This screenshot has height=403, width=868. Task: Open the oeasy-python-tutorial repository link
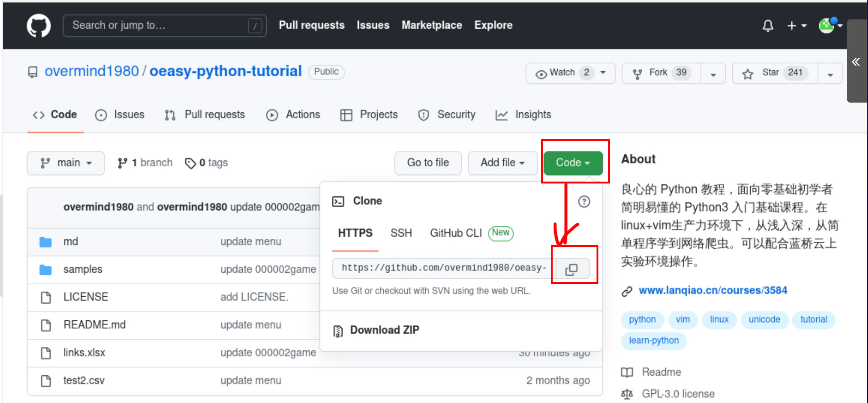225,71
